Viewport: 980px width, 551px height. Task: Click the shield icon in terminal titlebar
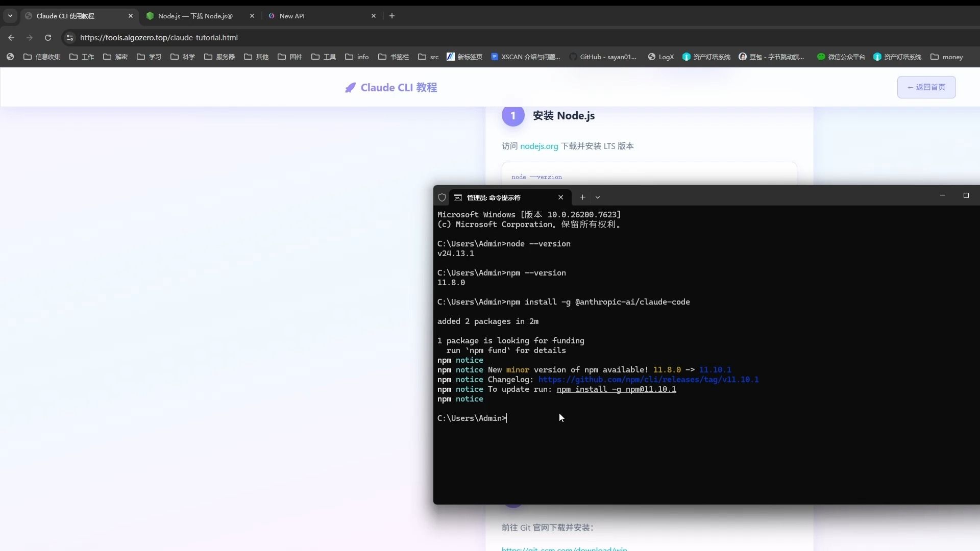[442, 197]
